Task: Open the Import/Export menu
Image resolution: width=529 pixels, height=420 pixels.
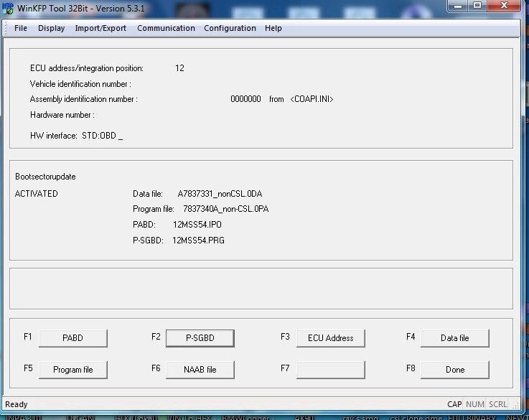Action: (x=100, y=28)
